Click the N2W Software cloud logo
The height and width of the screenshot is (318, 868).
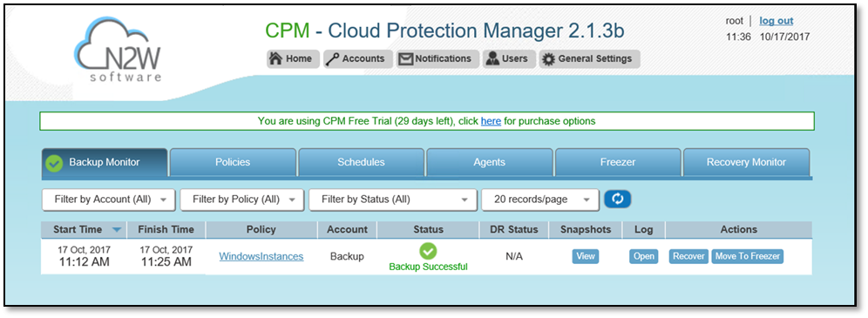(118, 49)
